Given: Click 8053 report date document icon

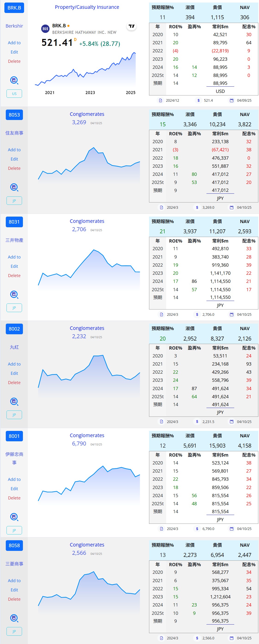Looking at the screenshot, I should [x=162, y=208].
